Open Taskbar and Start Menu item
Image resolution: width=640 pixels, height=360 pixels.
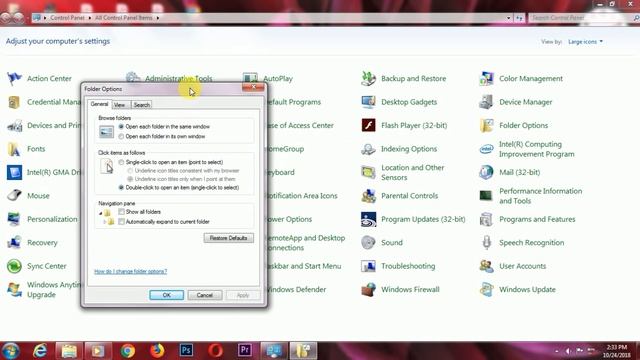click(304, 266)
